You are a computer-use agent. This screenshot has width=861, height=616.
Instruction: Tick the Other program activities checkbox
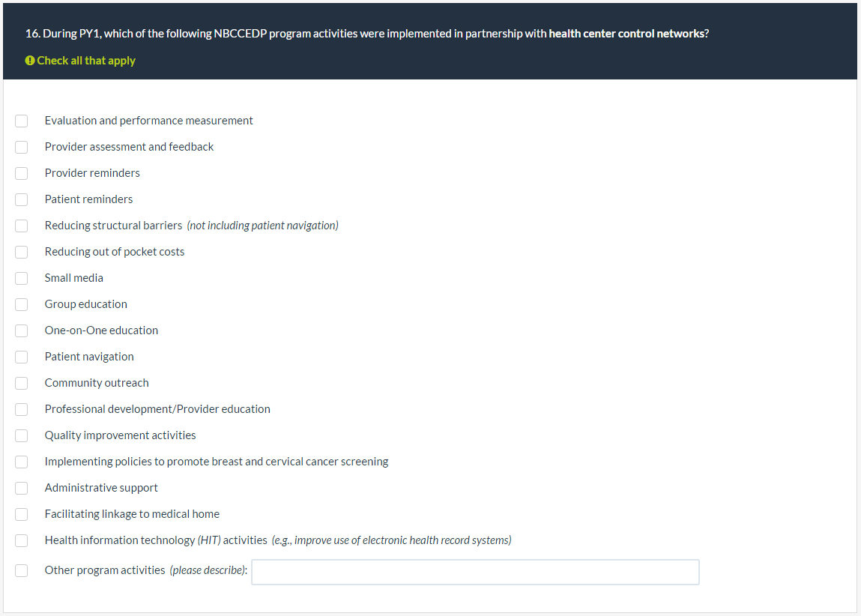(22, 570)
